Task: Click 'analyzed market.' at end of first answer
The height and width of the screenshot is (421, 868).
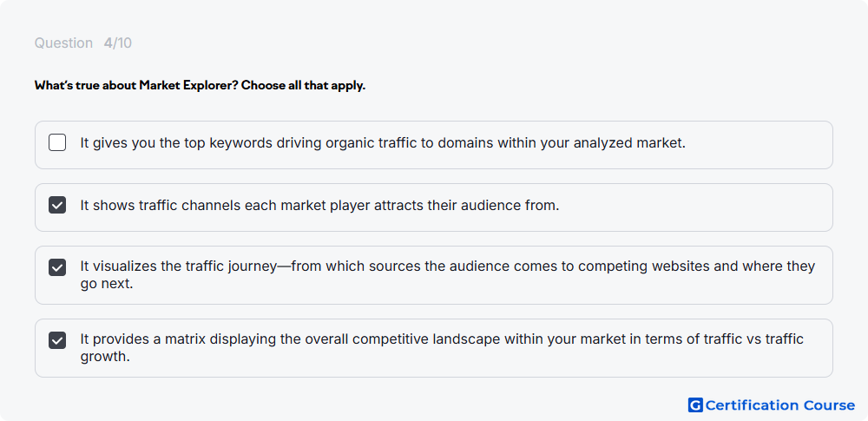Action: pyautogui.click(x=629, y=143)
